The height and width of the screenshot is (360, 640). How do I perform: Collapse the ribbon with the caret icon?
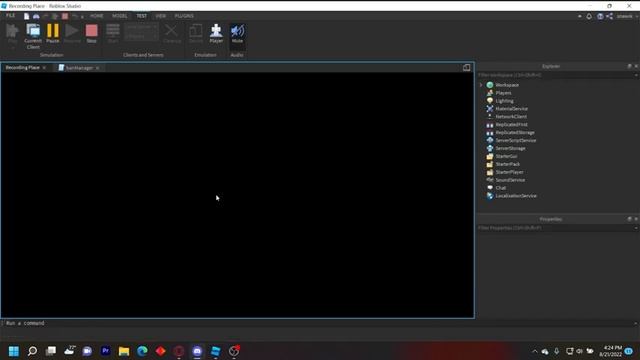[580, 16]
